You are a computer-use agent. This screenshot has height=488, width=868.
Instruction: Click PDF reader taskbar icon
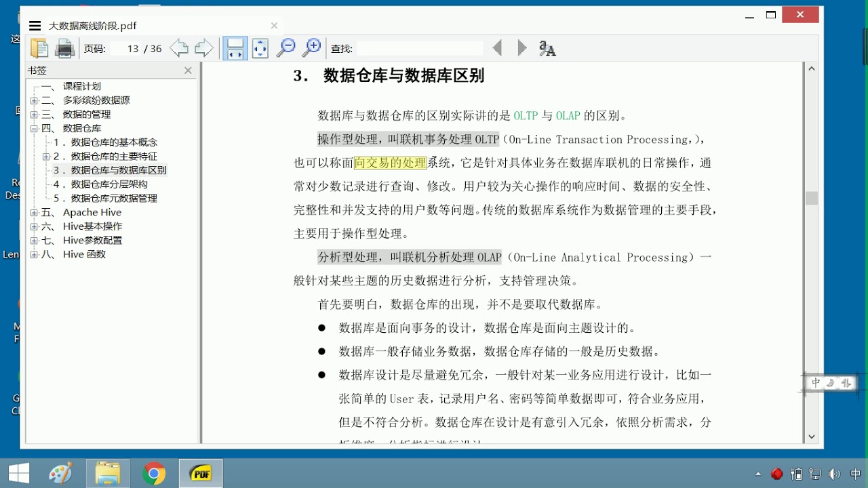pos(201,473)
